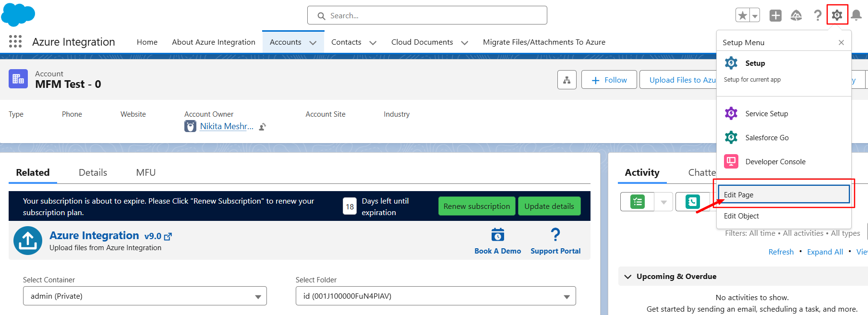Expand Contacts tab chevron menu
This screenshot has height=315, width=868.
click(373, 43)
